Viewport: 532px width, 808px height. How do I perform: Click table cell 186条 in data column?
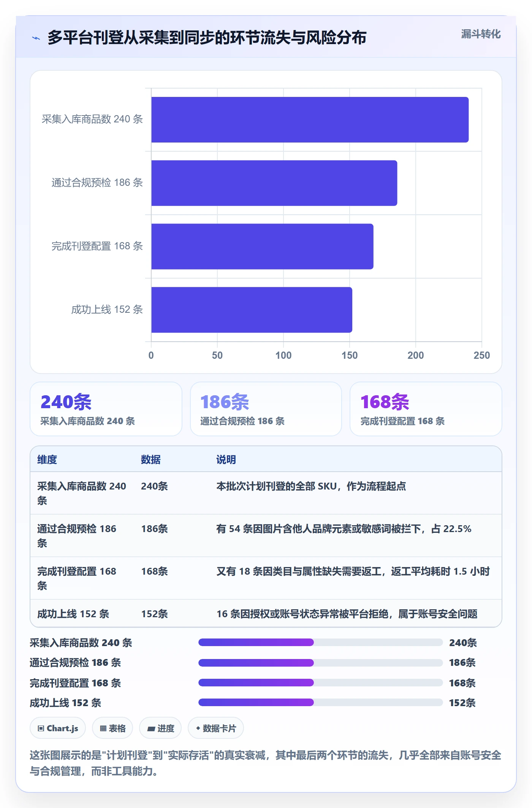click(x=154, y=529)
